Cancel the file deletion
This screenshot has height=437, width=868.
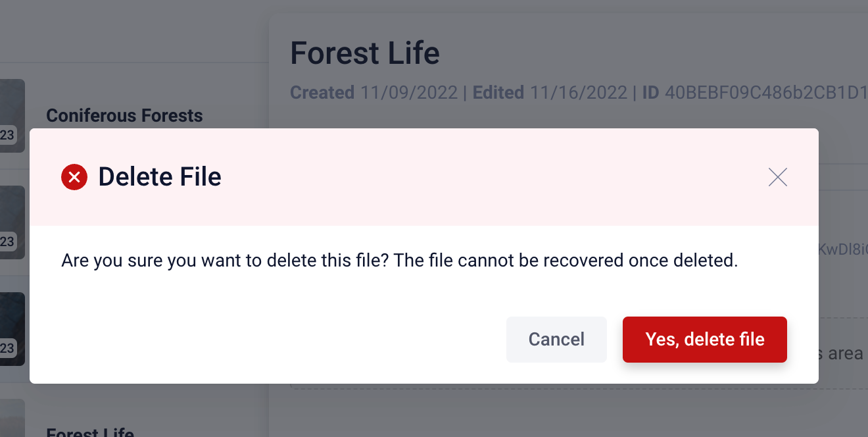pos(556,340)
